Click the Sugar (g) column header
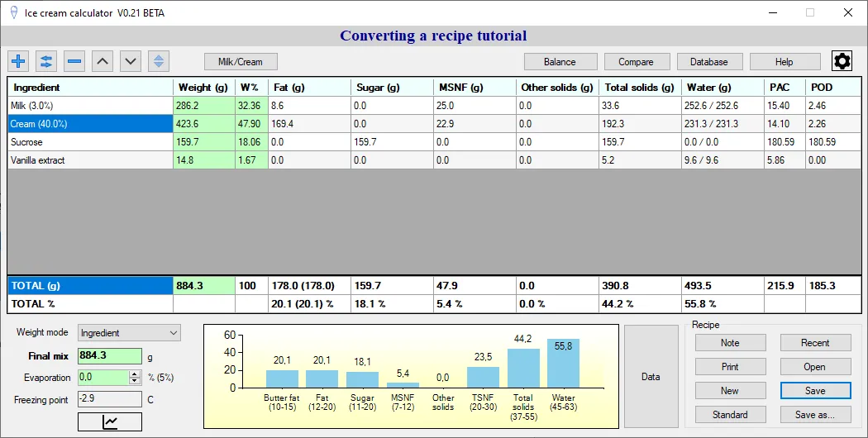This screenshot has height=438, width=868. click(392, 87)
